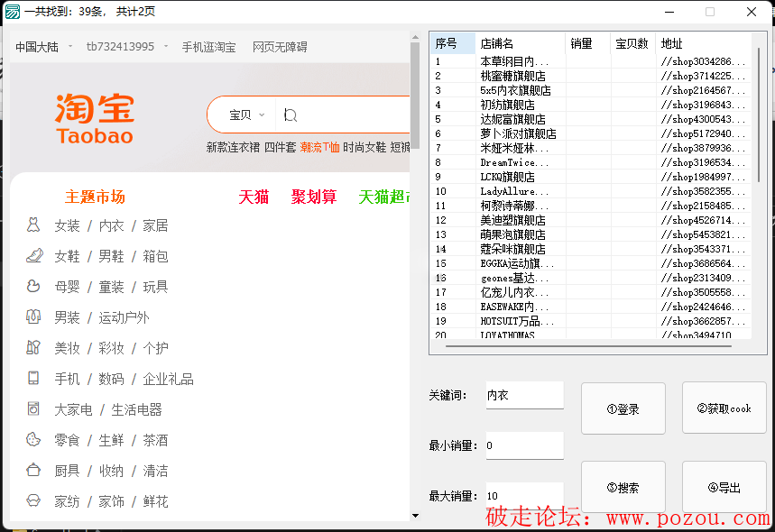The width and height of the screenshot is (775, 532).
Task: Click the //shop3582355 address cell
Action: tap(703, 190)
